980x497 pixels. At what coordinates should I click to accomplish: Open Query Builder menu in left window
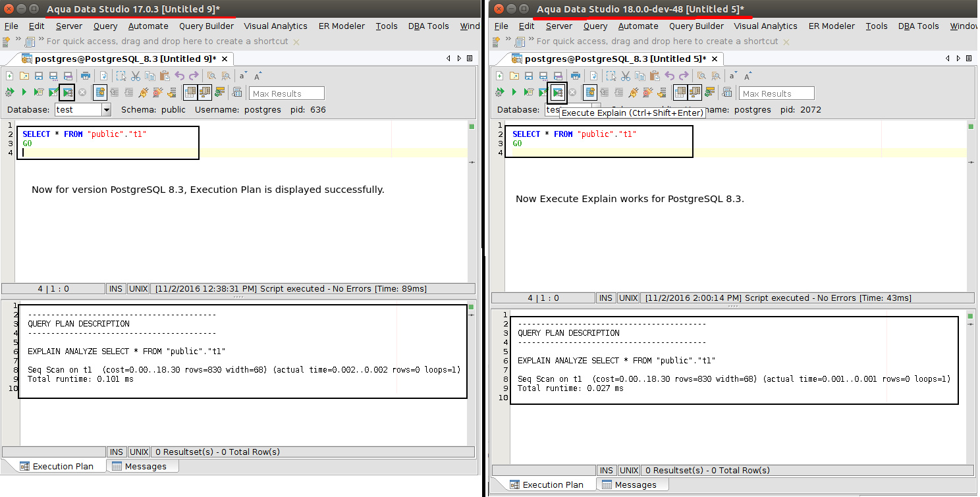click(x=206, y=26)
